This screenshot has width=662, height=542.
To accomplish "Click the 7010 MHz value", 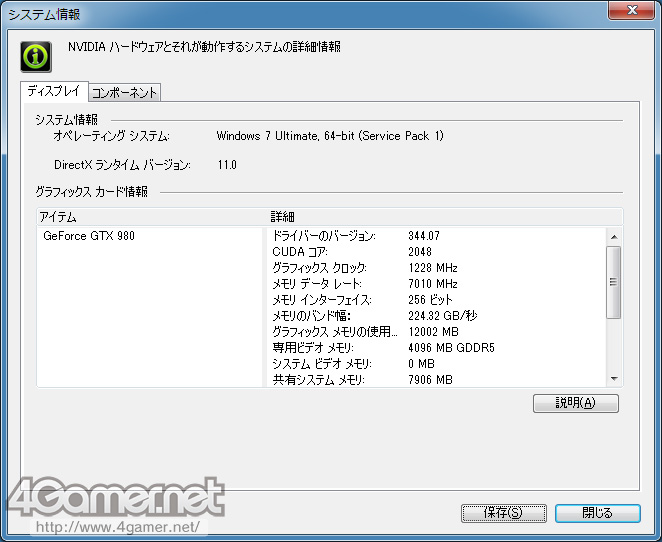I will [x=433, y=284].
